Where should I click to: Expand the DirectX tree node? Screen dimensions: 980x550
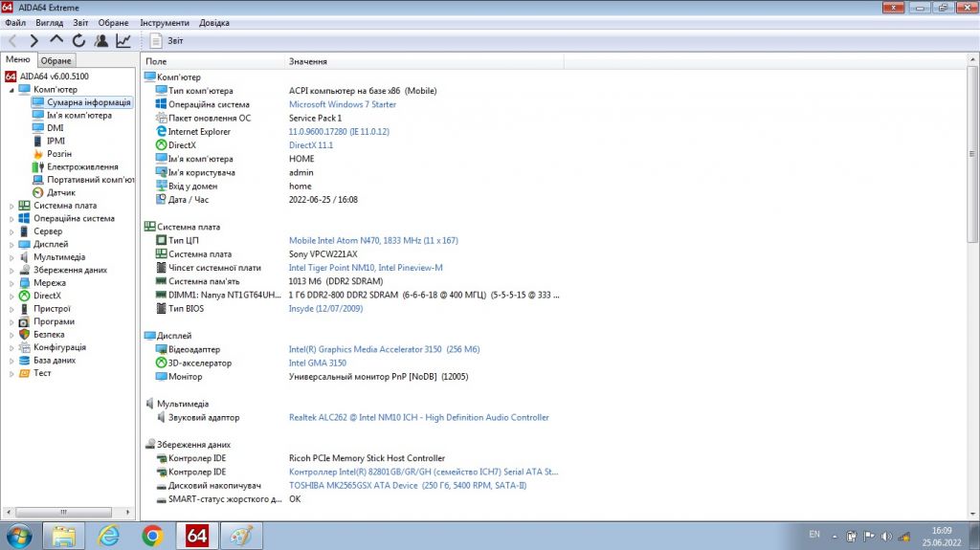click(11, 296)
